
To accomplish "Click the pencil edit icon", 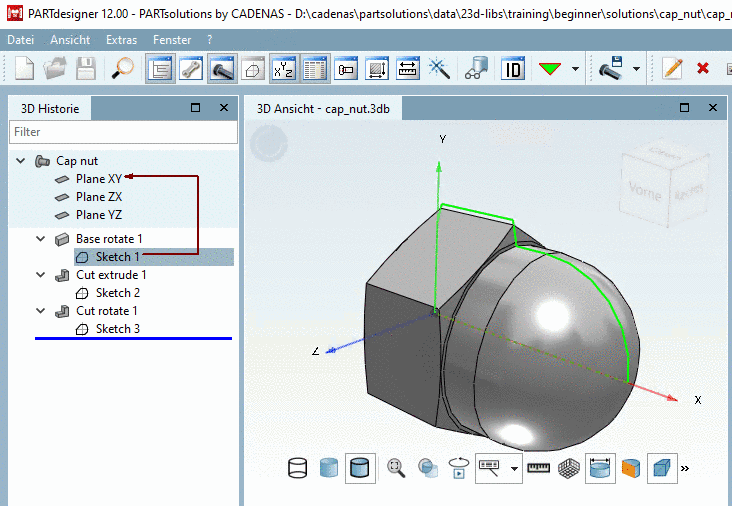I will click(x=673, y=69).
